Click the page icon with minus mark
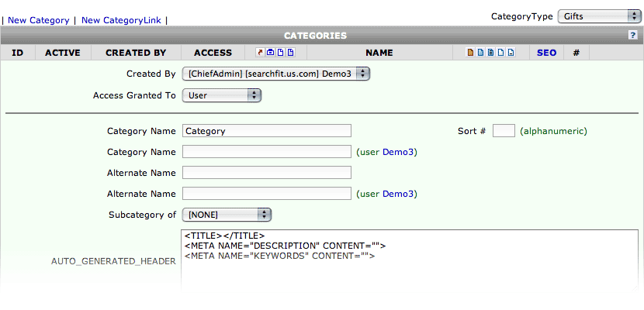 coord(511,52)
